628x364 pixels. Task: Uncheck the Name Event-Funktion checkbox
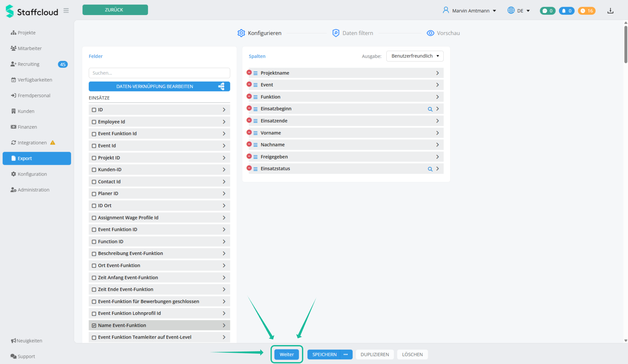click(94, 326)
